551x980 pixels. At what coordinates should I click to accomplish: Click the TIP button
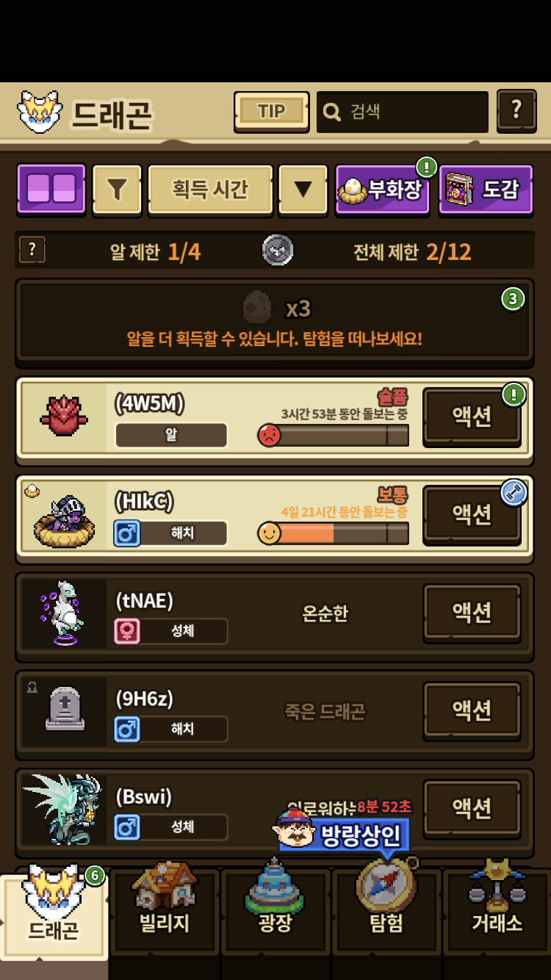click(x=271, y=112)
